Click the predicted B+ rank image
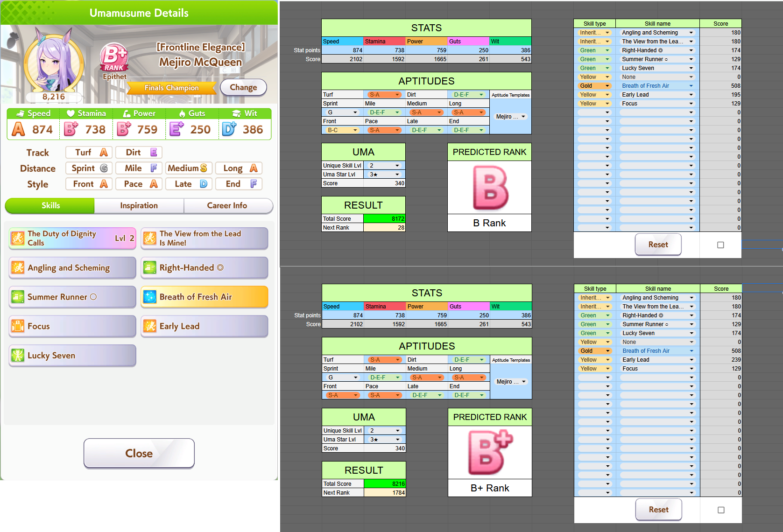Image resolution: width=783 pixels, height=532 pixels. click(x=490, y=453)
